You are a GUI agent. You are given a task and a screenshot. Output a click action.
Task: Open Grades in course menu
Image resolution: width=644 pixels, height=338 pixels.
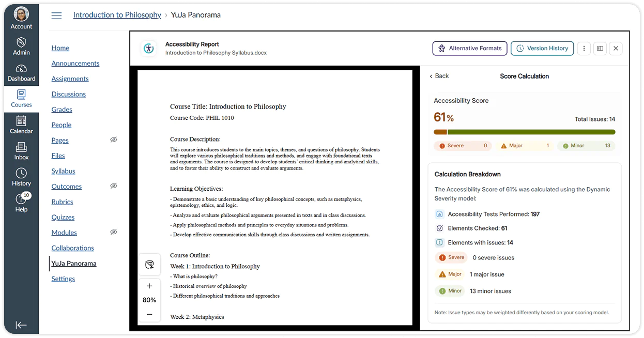coord(62,110)
